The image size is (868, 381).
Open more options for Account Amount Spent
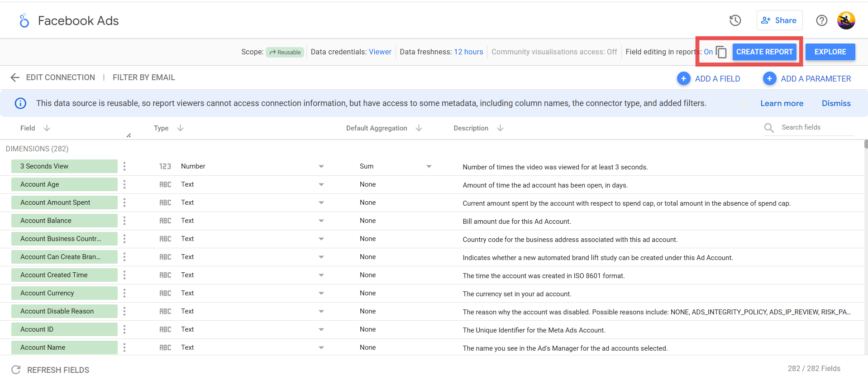pyautogui.click(x=124, y=203)
